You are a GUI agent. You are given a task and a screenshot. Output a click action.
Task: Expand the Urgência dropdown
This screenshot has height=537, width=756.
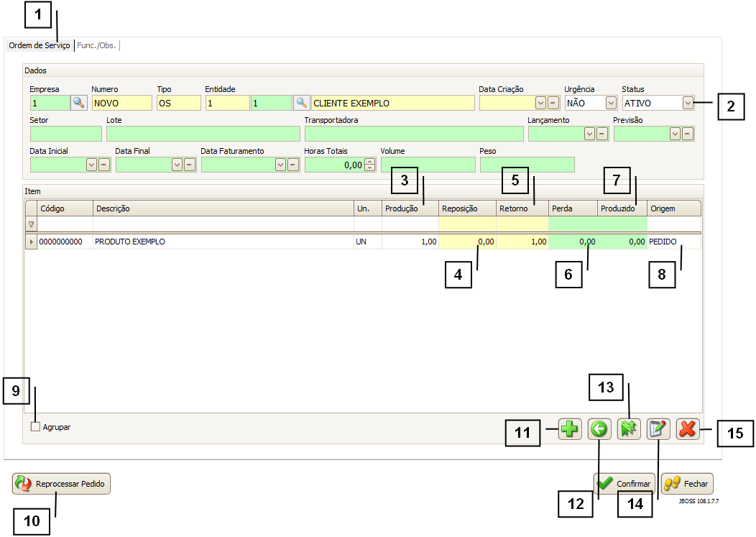click(x=611, y=103)
